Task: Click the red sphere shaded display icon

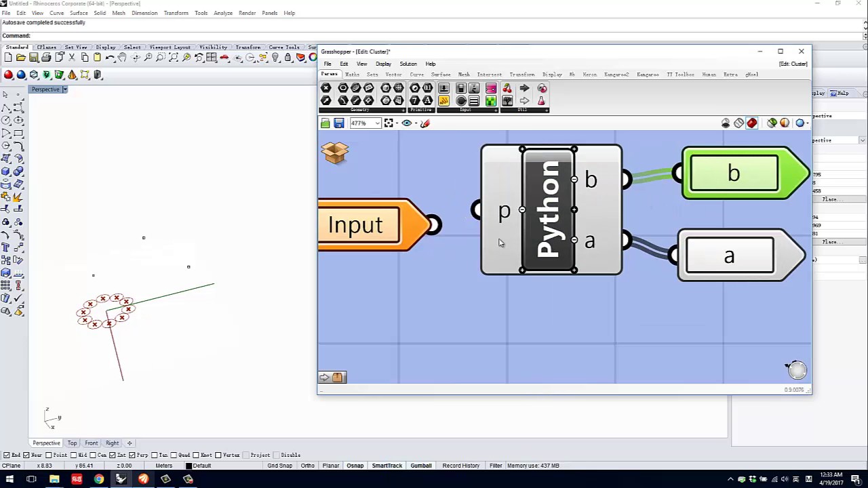Action: click(8, 75)
